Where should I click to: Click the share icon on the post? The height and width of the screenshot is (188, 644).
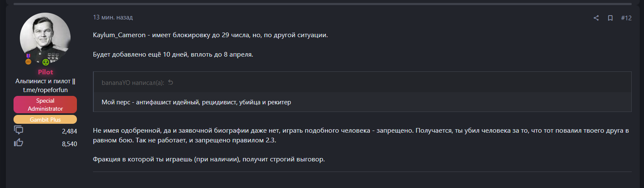coord(596,18)
